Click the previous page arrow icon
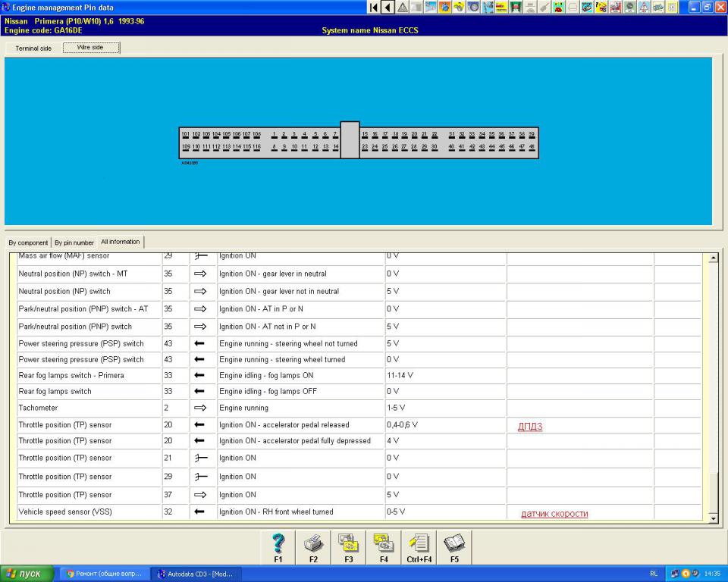This screenshot has width=728, height=582. (388, 7)
